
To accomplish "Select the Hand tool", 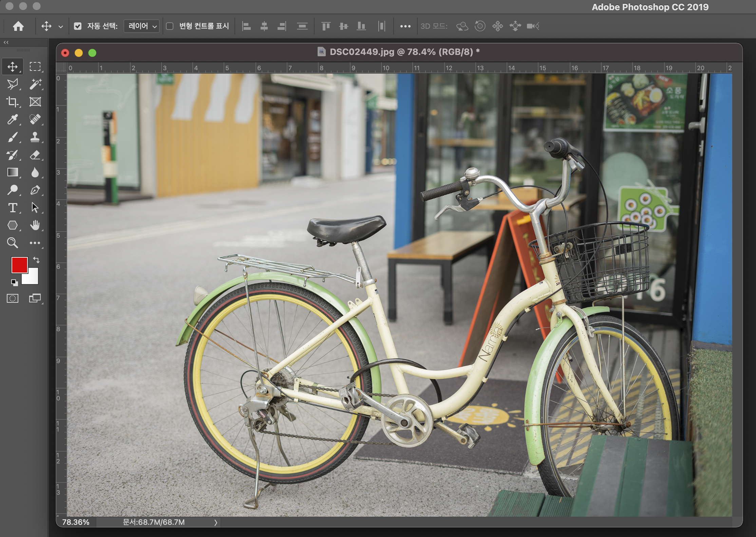I will point(35,225).
